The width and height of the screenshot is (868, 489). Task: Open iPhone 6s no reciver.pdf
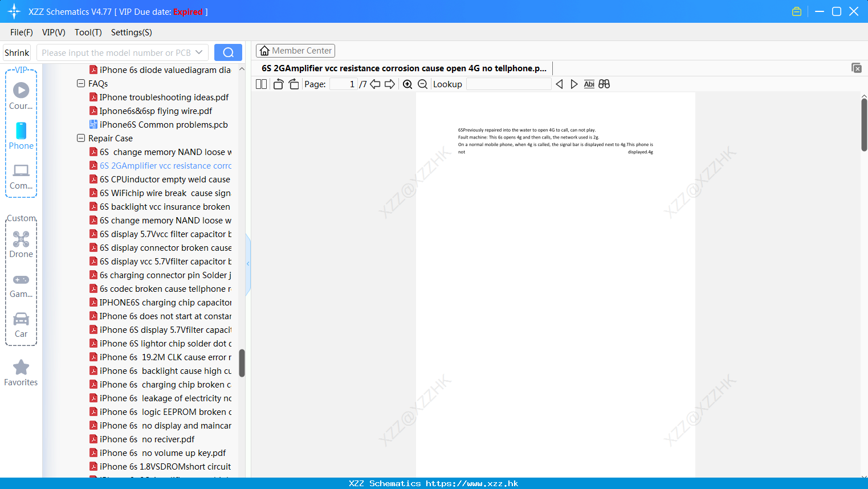pyautogui.click(x=142, y=439)
